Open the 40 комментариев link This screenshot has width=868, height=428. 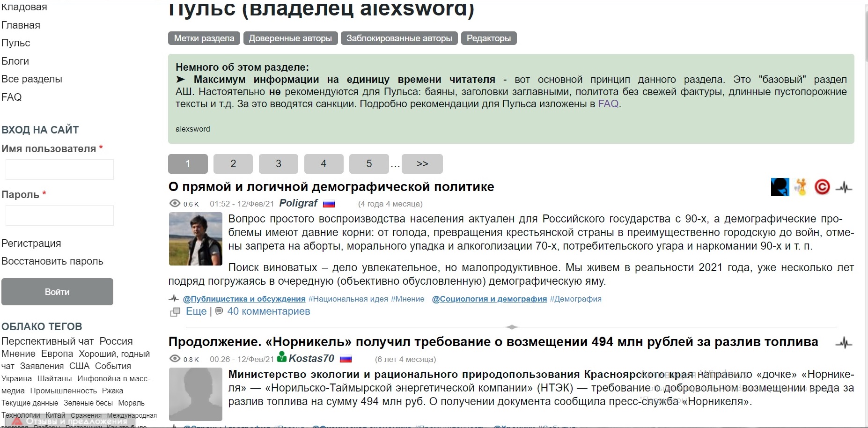[268, 311]
